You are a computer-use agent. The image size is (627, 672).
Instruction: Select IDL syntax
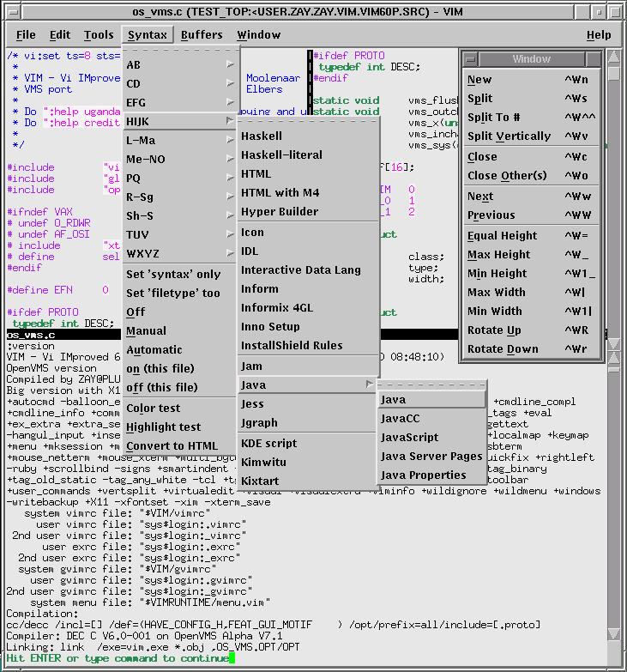pyautogui.click(x=308, y=251)
